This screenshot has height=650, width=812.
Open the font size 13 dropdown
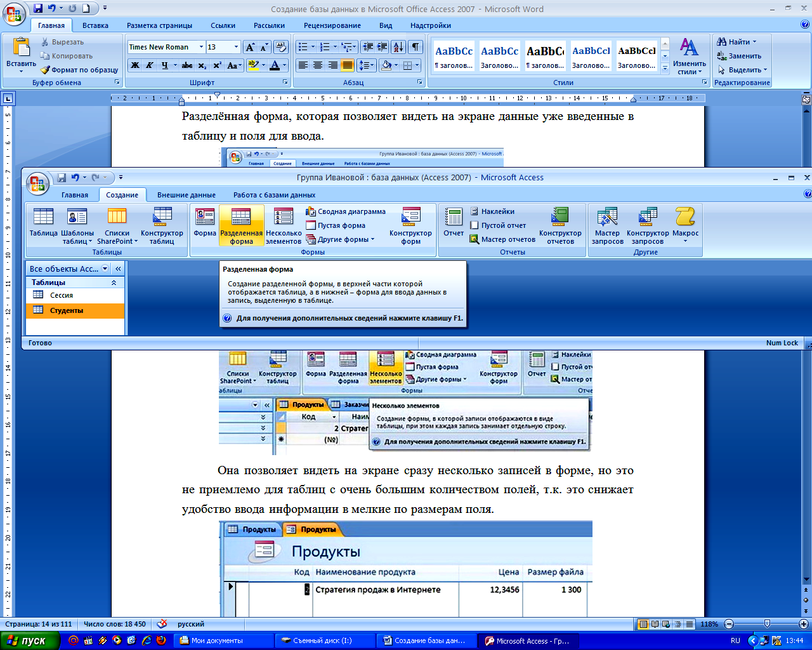(x=236, y=47)
